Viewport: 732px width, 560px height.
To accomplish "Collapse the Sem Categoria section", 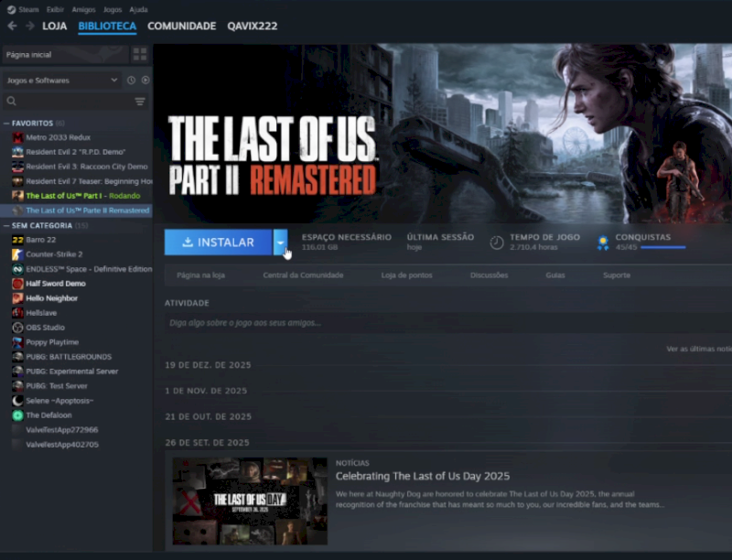I will pyautogui.click(x=5, y=225).
